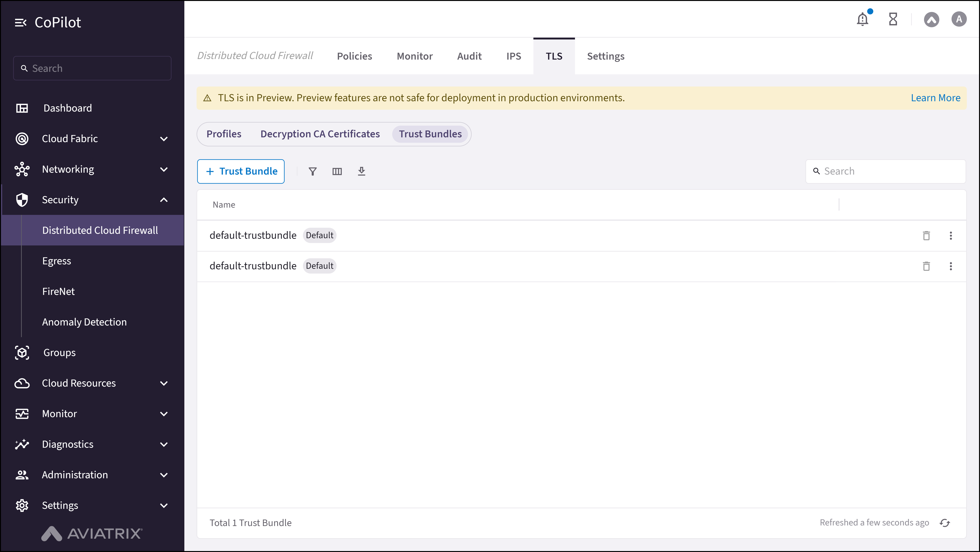Open more options for second default-trustbundle

tap(951, 266)
